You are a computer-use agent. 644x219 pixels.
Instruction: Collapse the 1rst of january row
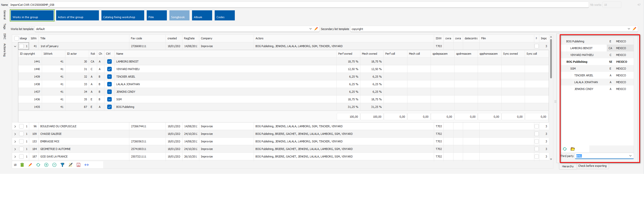pyautogui.click(x=15, y=46)
